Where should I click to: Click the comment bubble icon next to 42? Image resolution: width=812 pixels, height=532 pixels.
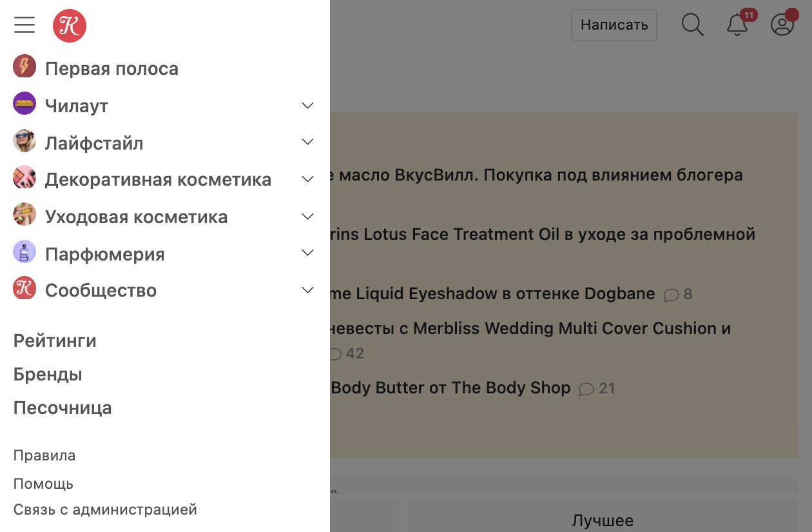pos(334,354)
